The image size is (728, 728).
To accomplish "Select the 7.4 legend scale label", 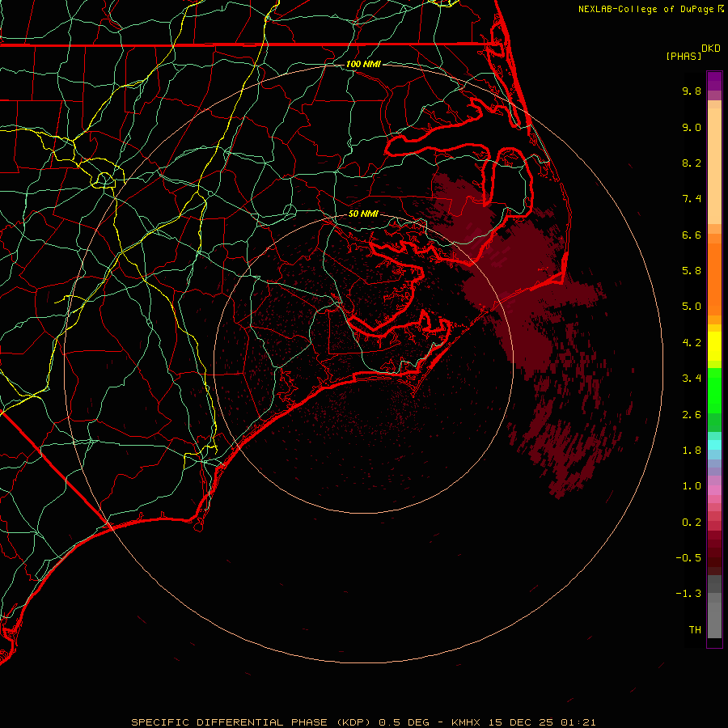I will pos(692,199).
